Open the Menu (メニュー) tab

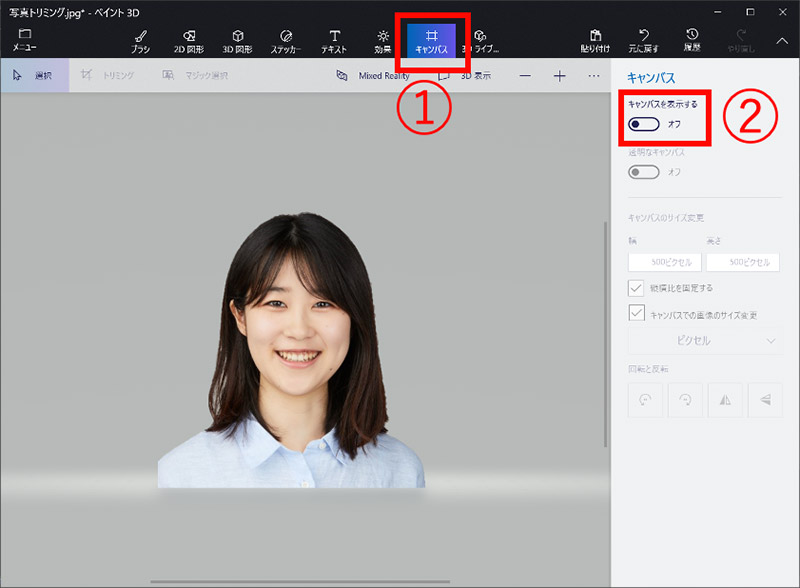point(25,40)
